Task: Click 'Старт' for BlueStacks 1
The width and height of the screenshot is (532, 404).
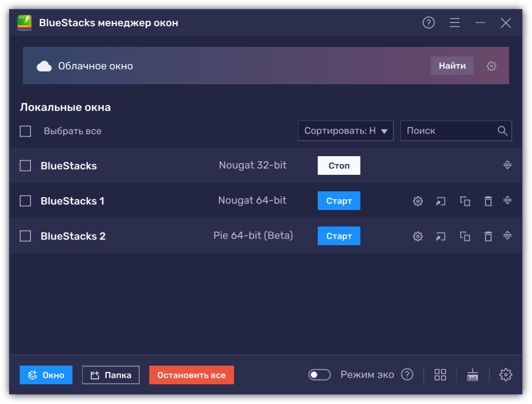Action: (339, 201)
